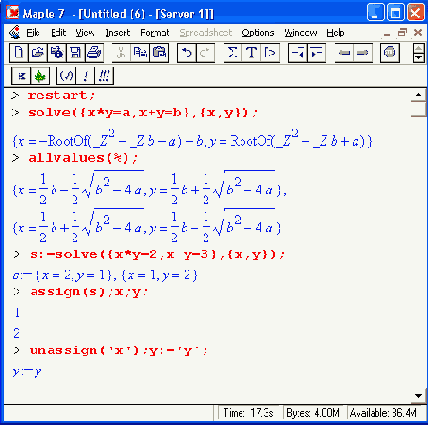Viewport: 428px width, 425px height.
Task: Toggle the Maple leaf input mode button
Action: 40,76
